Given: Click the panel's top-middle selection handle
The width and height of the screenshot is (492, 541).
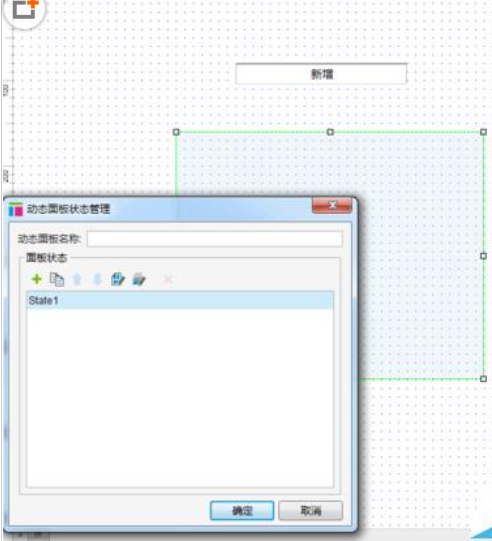Looking at the screenshot, I should coord(330,132).
